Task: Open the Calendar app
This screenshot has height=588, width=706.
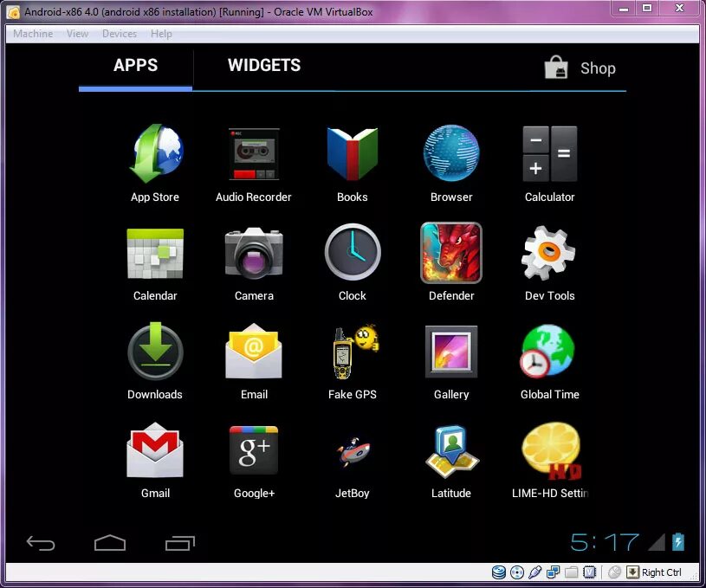Action: 155,254
